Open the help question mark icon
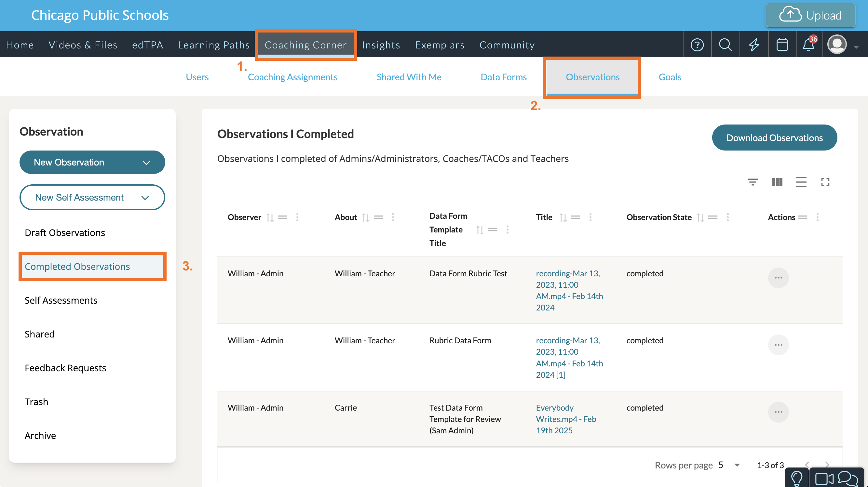This screenshot has height=487, width=868. pyautogui.click(x=697, y=45)
